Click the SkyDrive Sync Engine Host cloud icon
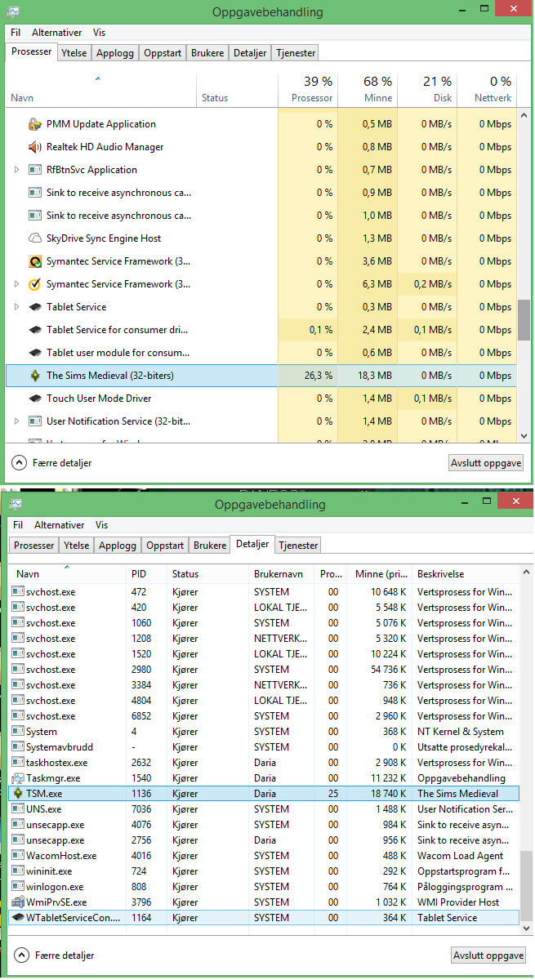The width and height of the screenshot is (535, 980). 35,238
